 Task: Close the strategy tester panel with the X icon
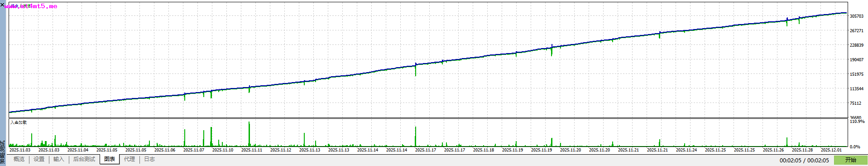tap(2, 5)
